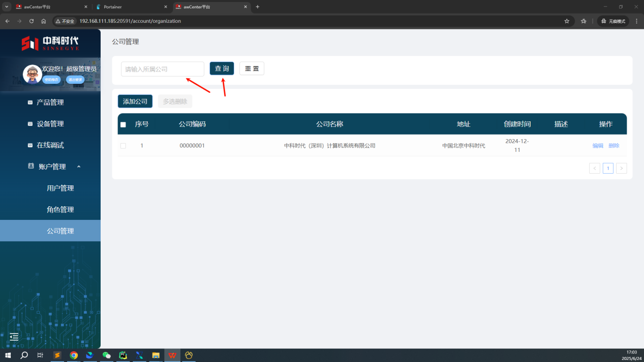Image resolution: width=644 pixels, height=362 pixels.
Task: Click the 查询 search button
Action: pos(222,69)
